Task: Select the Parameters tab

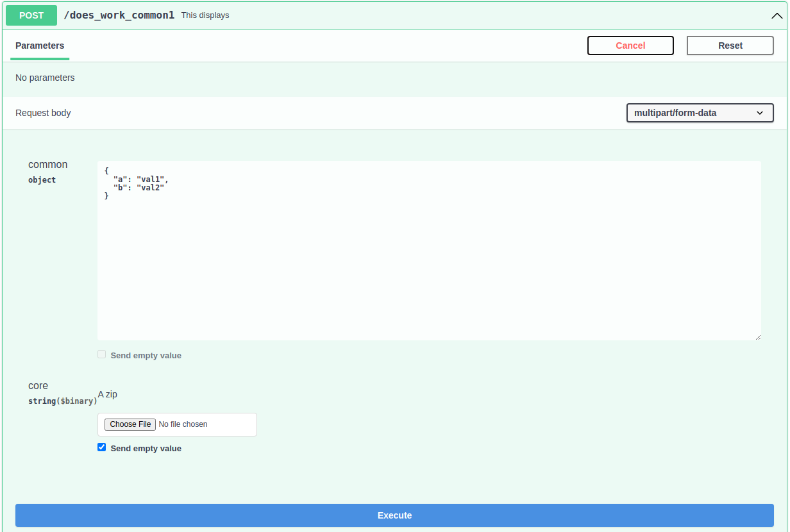Action: (40, 46)
